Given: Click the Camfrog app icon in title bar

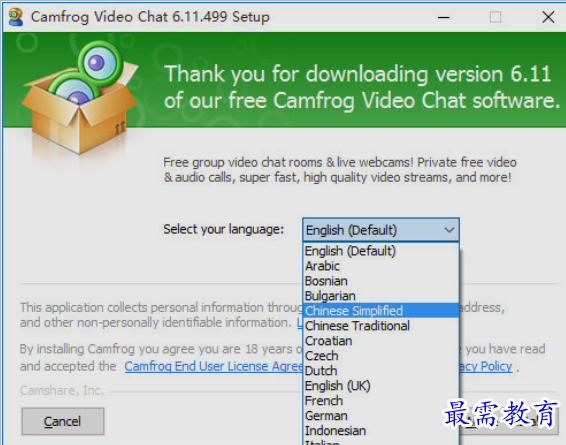Looking at the screenshot, I should point(15,17).
